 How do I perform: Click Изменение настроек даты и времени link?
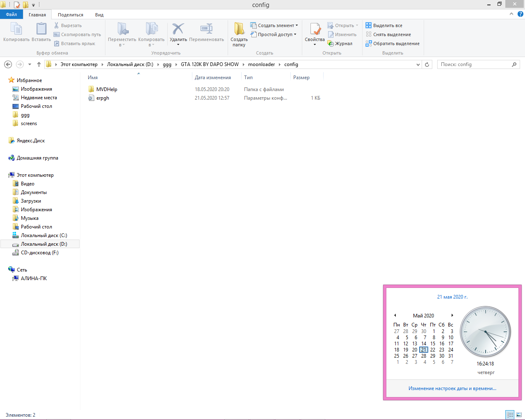[452, 388]
